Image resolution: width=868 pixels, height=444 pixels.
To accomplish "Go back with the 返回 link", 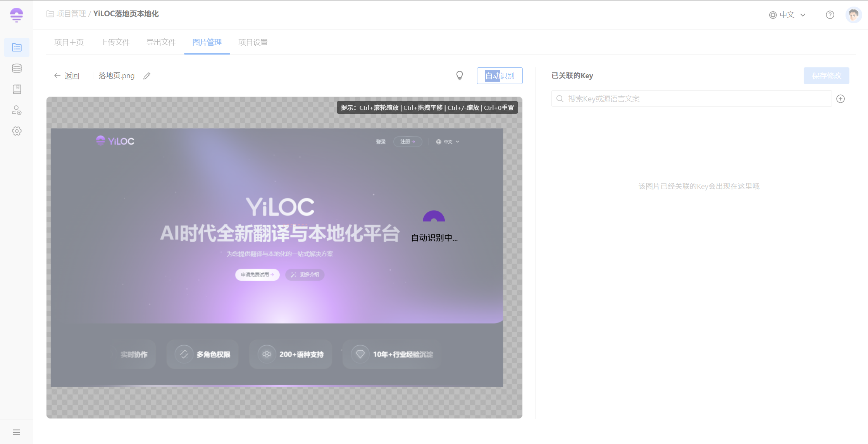I will [x=67, y=76].
